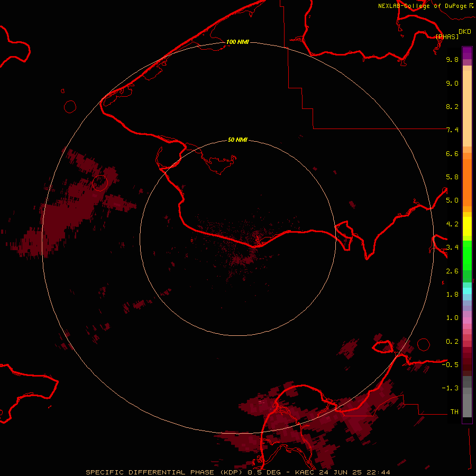Viewport: 476px width, 476px height.
Task: Click the 100 NMI range ring label
Action: tap(237, 42)
